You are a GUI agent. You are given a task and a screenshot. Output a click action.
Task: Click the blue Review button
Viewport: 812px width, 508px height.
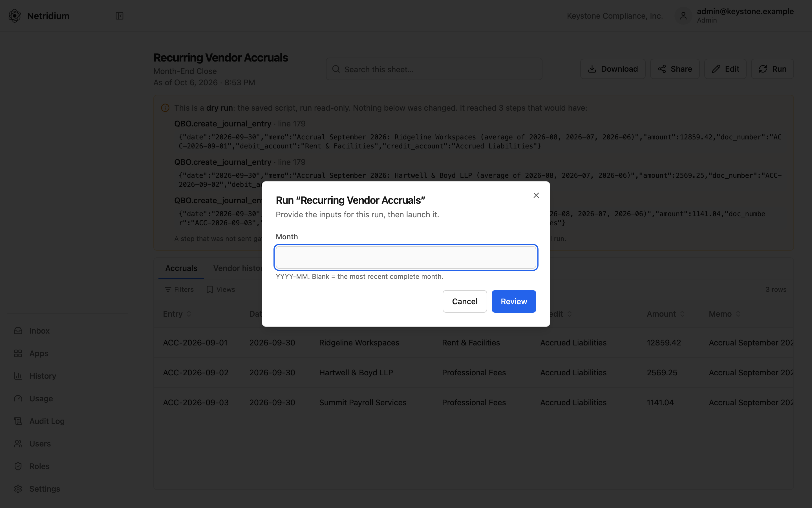[x=514, y=301]
